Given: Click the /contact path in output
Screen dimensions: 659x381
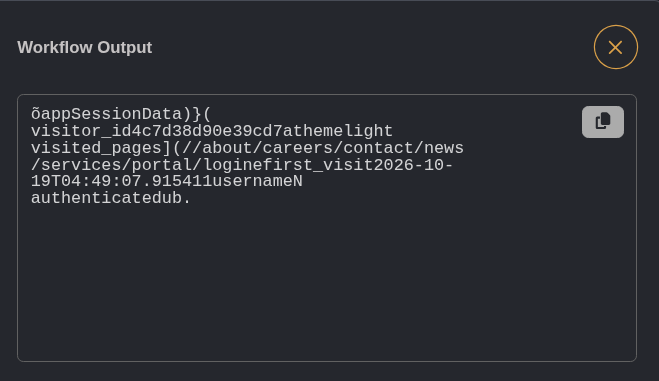Looking at the screenshot, I should click(x=374, y=148).
